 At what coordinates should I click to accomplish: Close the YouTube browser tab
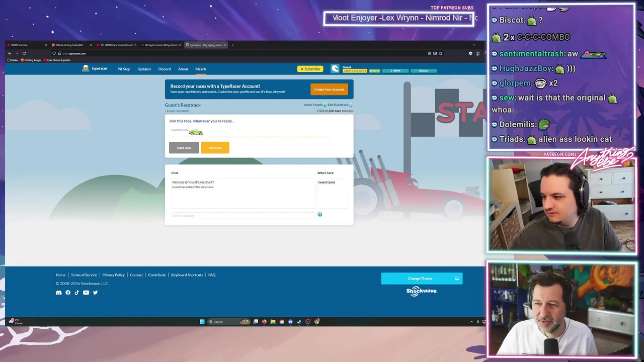46,45
